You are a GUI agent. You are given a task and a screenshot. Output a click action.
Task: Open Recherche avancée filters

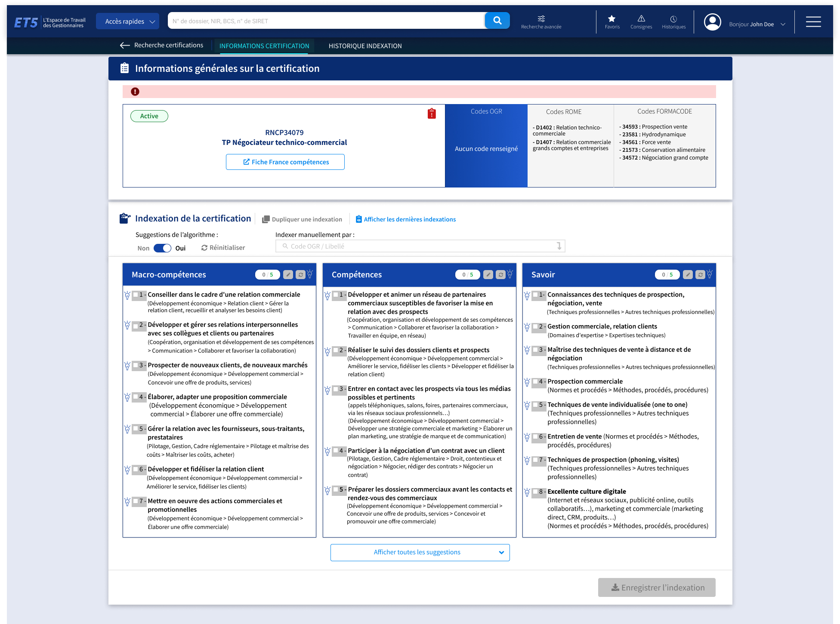coord(541,22)
